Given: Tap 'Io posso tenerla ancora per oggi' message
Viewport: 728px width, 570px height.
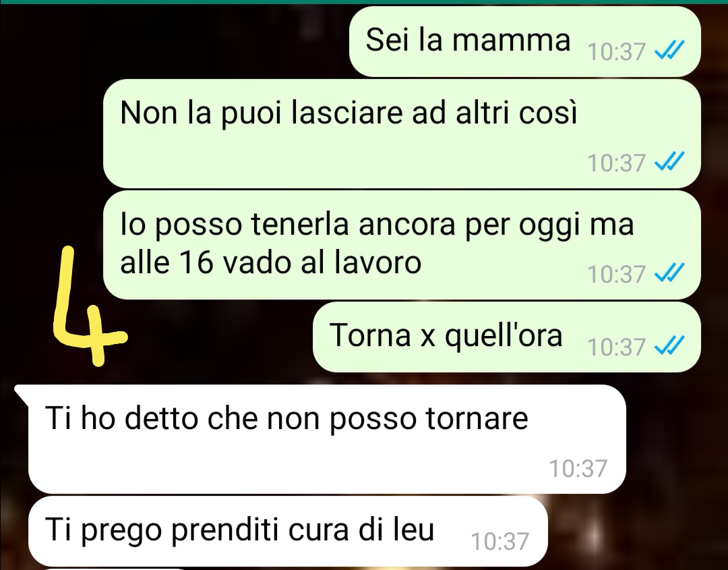Looking at the screenshot, I should tap(402, 245).
